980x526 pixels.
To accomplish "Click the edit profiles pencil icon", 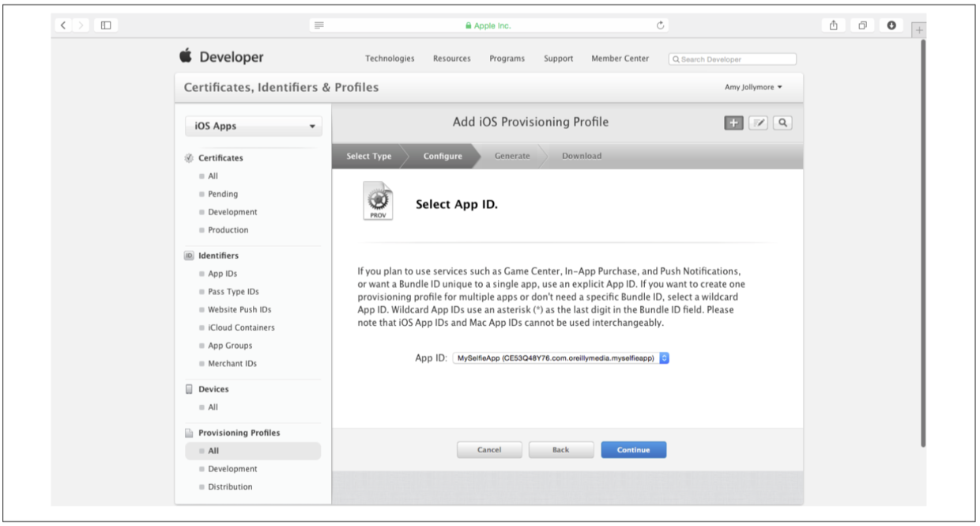I will point(758,123).
